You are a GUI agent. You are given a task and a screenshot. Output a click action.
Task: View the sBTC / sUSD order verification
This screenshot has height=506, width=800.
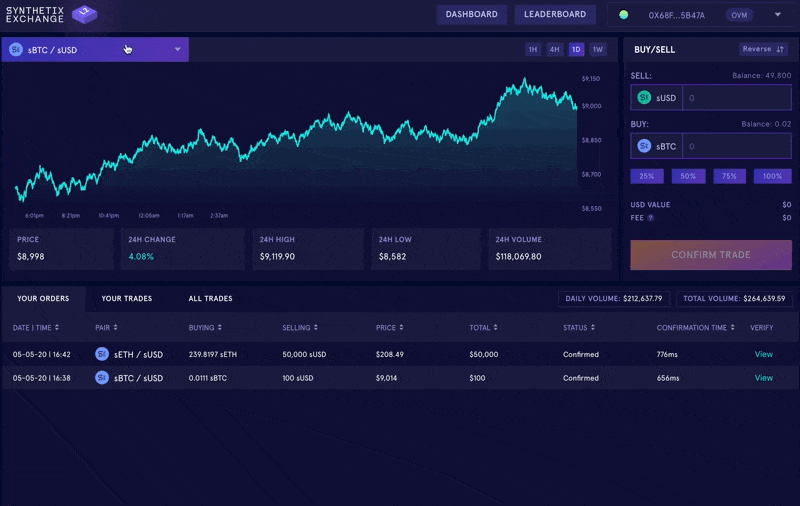pyautogui.click(x=764, y=378)
